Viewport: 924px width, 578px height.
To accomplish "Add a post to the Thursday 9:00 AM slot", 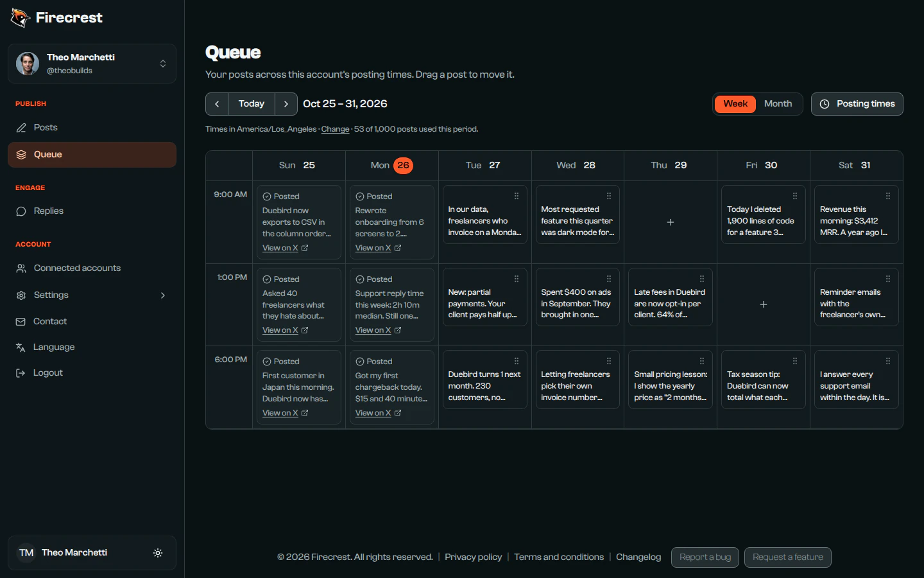I will [x=671, y=222].
